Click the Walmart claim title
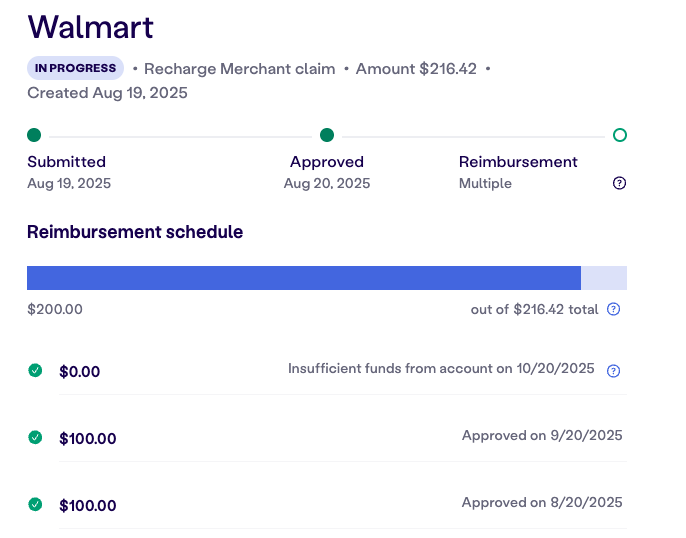The height and width of the screenshot is (538, 686). click(91, 27)
